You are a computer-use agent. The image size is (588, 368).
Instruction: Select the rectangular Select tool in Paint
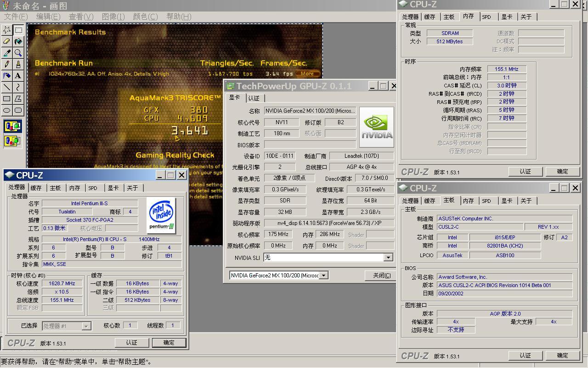pyautogui.click(x=18, y=30)
